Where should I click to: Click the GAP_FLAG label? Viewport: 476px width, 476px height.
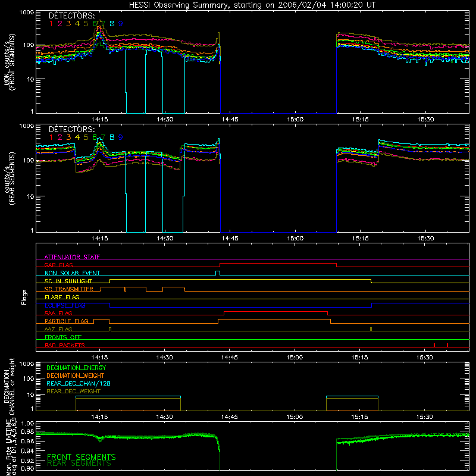coord(58,265)
